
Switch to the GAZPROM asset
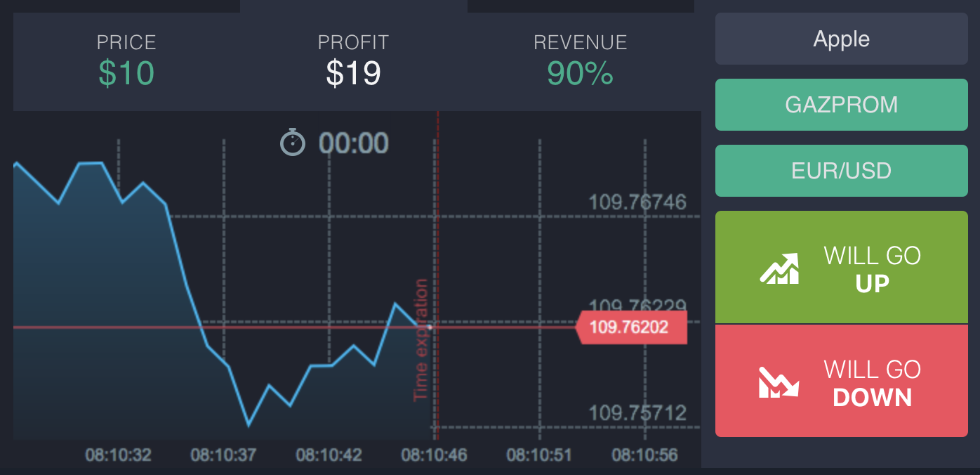tap(841, 105)
